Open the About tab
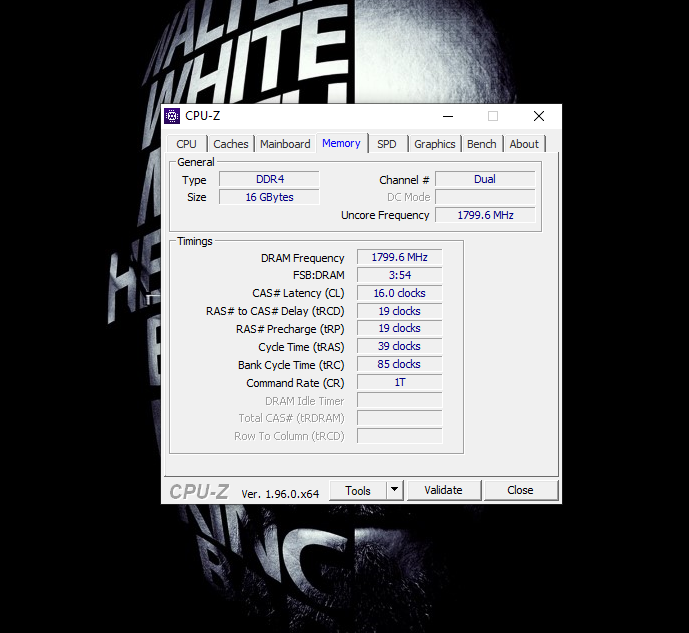The width and height of the screenshot is (689, 633). click(524, 144)
